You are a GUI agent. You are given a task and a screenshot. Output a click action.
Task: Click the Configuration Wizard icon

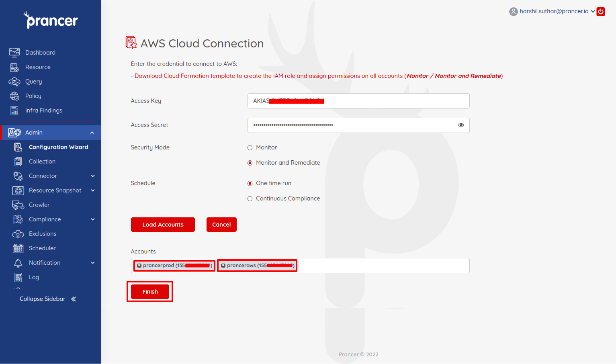coord(18,147)
